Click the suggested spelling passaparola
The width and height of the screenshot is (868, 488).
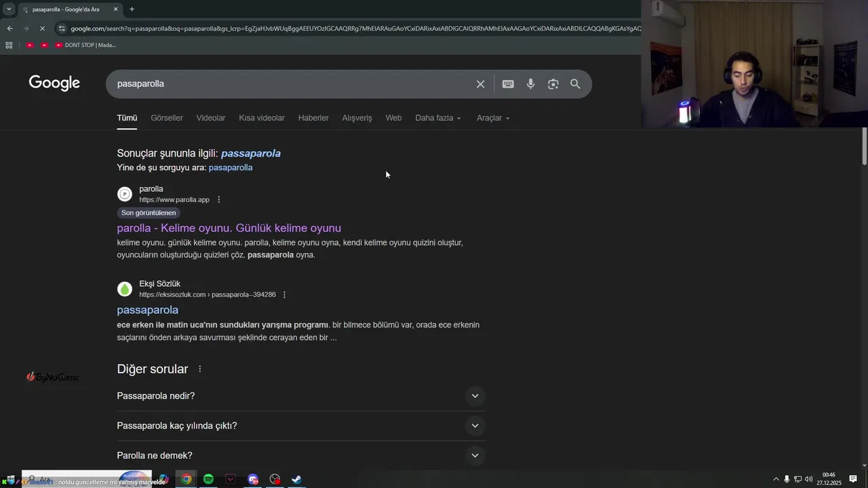pyautogui.click(x=251, y=153)
